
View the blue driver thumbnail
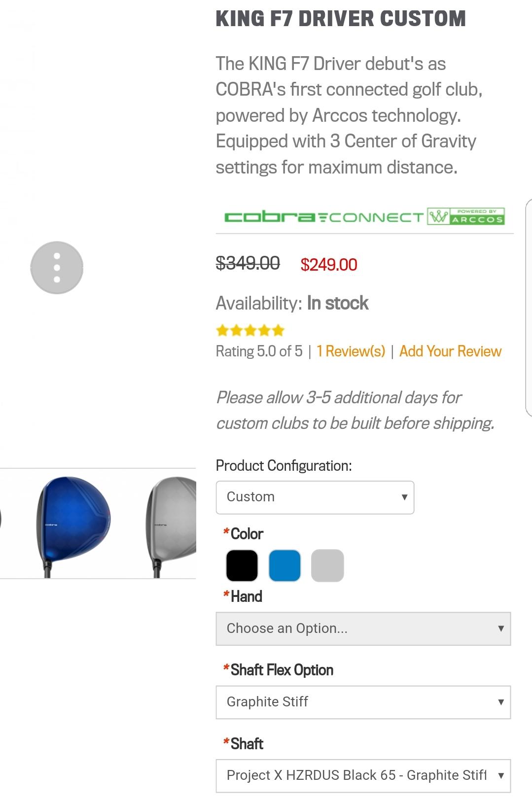tap(74, 524)
